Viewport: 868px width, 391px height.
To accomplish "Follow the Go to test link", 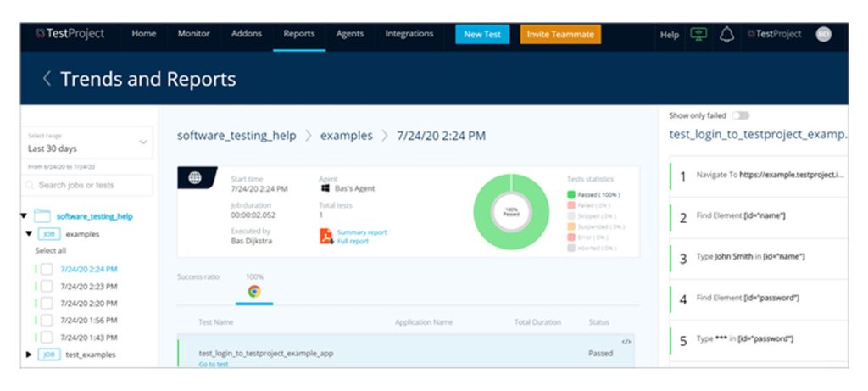I will (x=213, y=364).
